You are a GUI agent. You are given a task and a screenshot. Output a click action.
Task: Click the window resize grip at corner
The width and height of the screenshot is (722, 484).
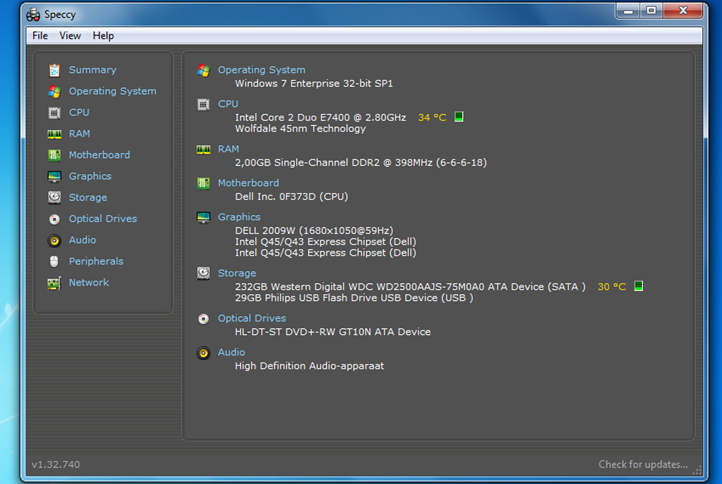click(698, 470)
